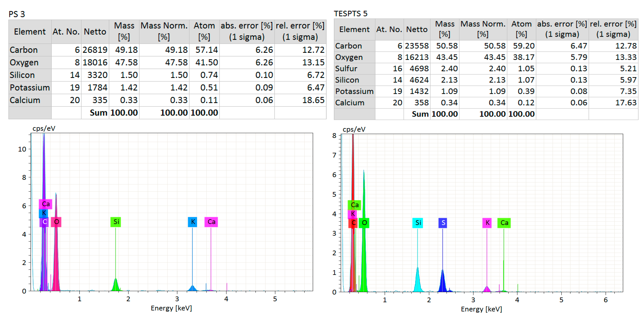Viewport: 644px width, 321px height.
Task: Click the PS 3 table title
Action: 17,14
